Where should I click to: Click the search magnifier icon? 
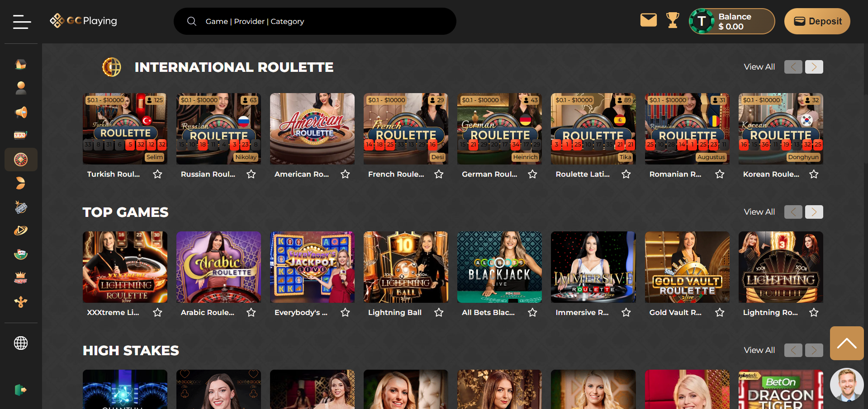(x=192, y=21)
